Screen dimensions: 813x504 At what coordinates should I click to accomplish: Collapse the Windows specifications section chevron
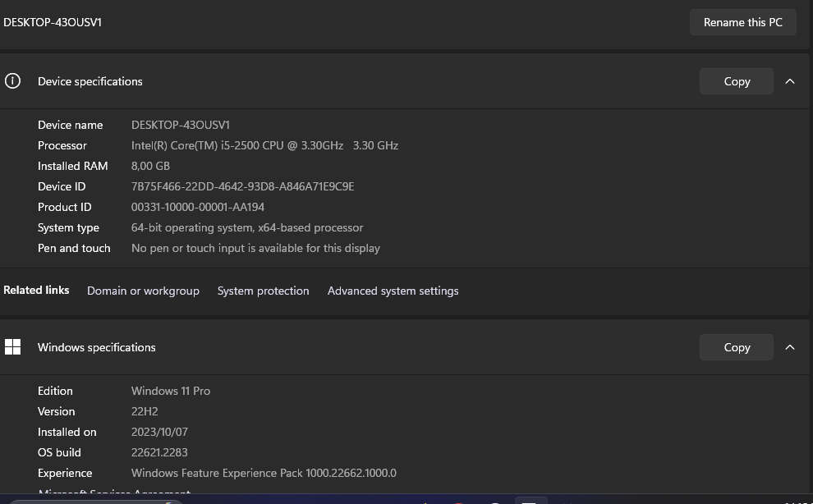tap(790, 347)
